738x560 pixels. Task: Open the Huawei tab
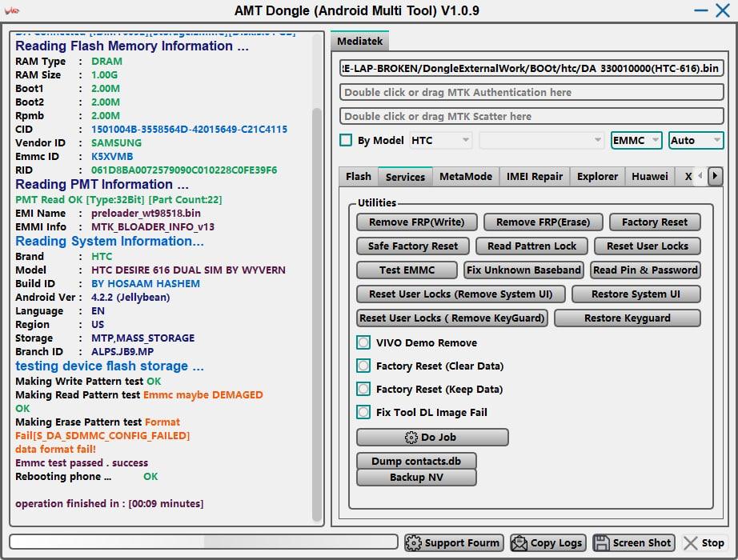pyautogui.click(x=650, y=177)
